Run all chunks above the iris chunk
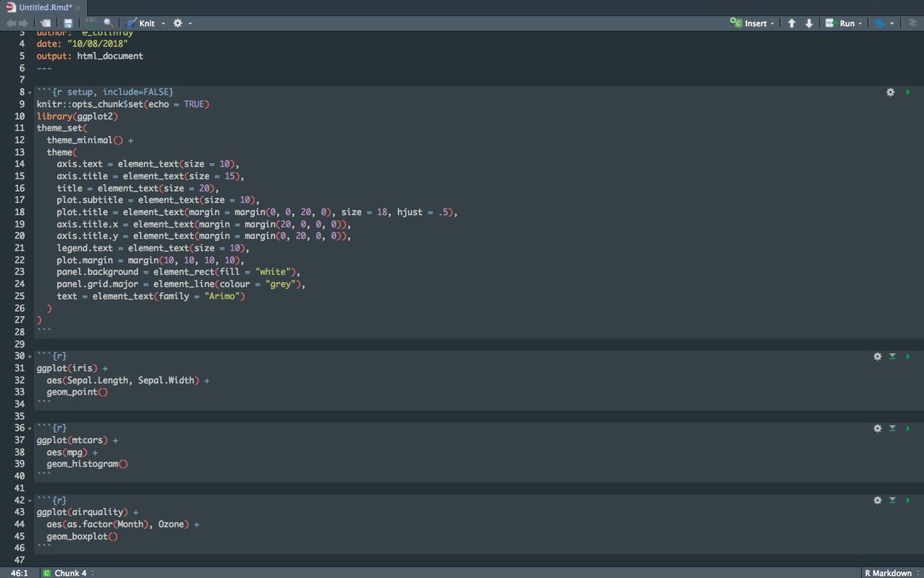The width and height of the screenshot is (924, 578). click(x=892, y=356)
